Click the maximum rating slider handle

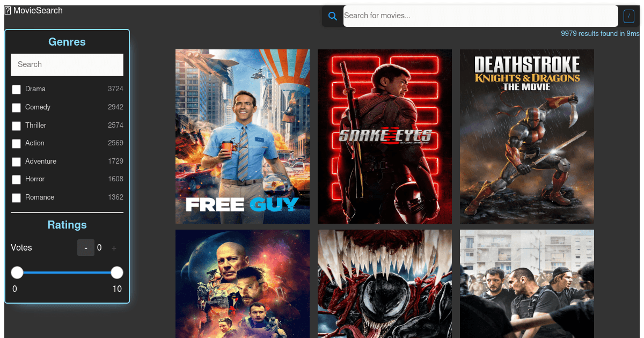117,273
